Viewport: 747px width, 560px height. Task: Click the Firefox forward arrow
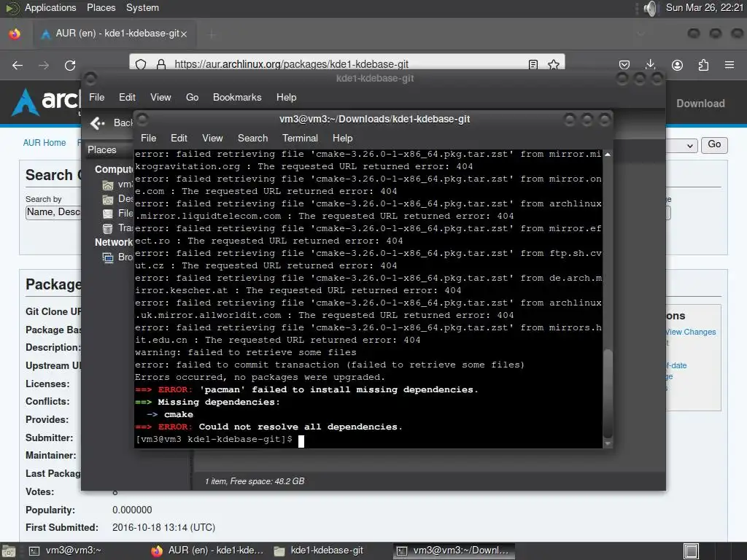coord(43,65)
